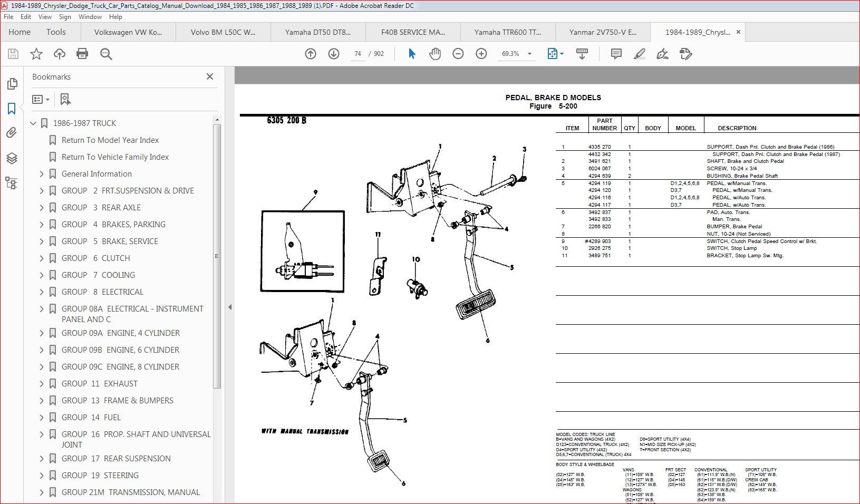Viewport: 860px width, 504px height.
Task: Open the View menu
Action: pyautogui.click(x=45, y=17)
